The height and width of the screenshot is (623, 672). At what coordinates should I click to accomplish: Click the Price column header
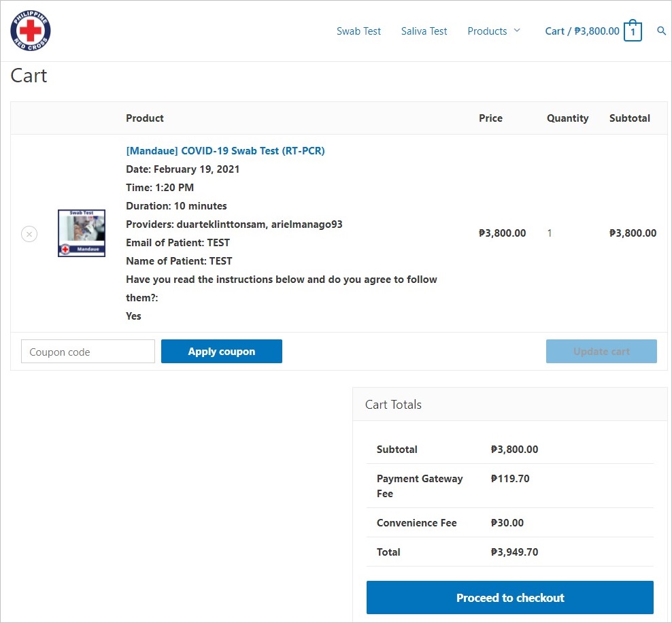[x=490, y=118]
